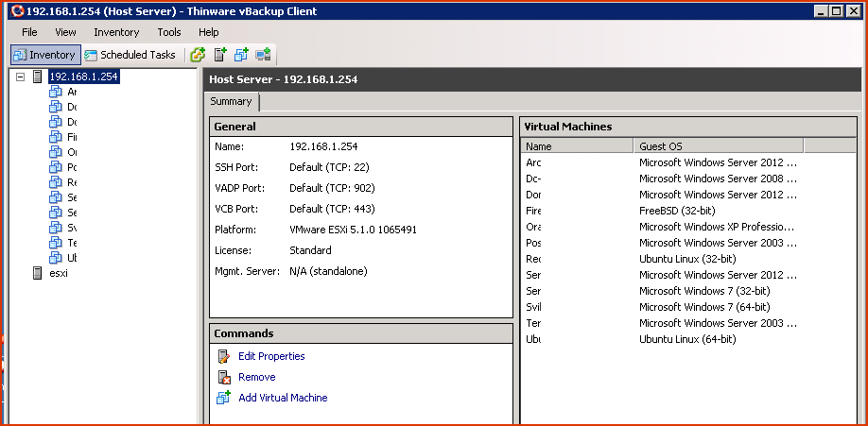This screenshot has height=426, width=868.
Task: Click the VM icon beside tree item Ub
Action: [56, 257]
